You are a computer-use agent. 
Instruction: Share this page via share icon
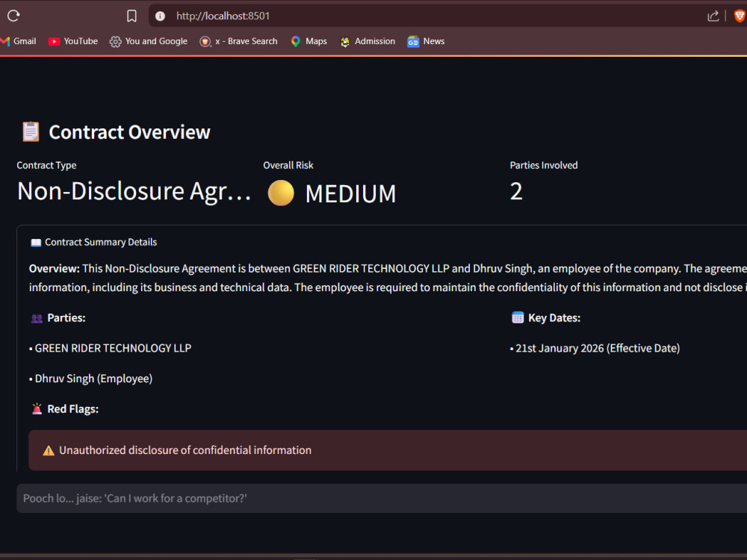[713, 16]
